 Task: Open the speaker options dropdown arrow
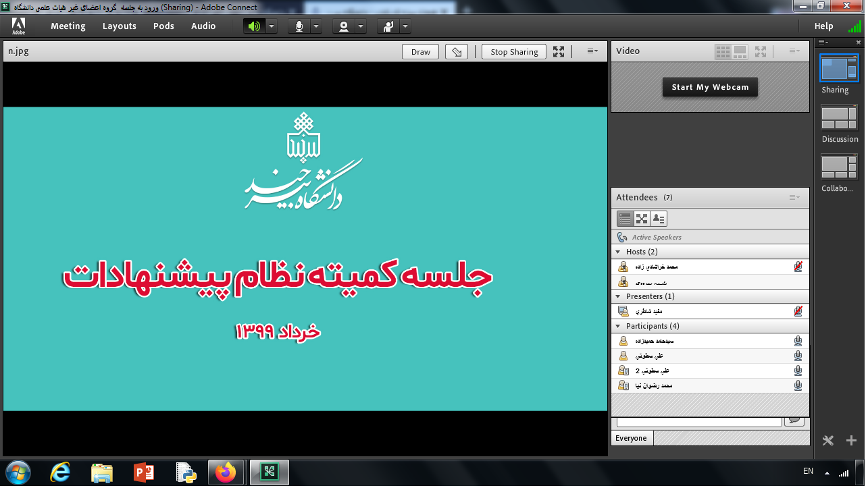pos(272,26)
